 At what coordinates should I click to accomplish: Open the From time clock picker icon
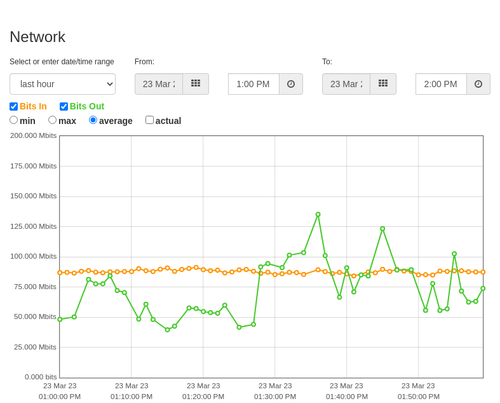(x=291, y=84)
